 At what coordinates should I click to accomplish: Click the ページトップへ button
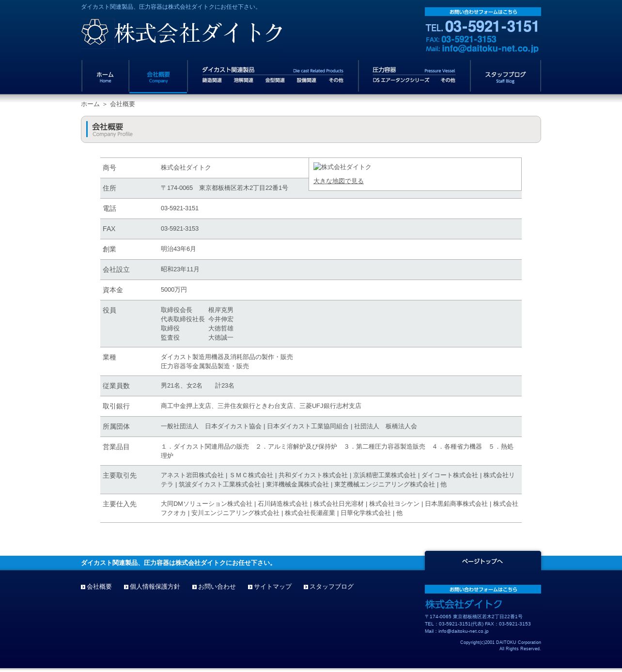(482, 561)
